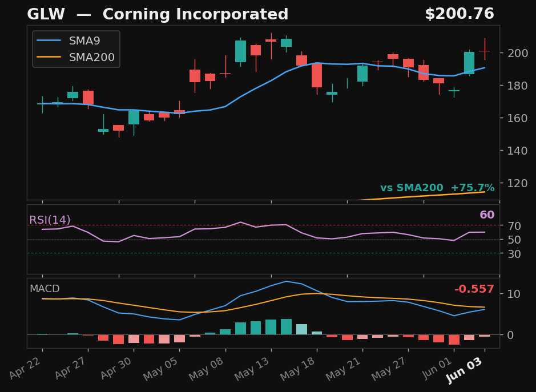Click the May 27 date label
536x392 pixels.
coord(390,369)
